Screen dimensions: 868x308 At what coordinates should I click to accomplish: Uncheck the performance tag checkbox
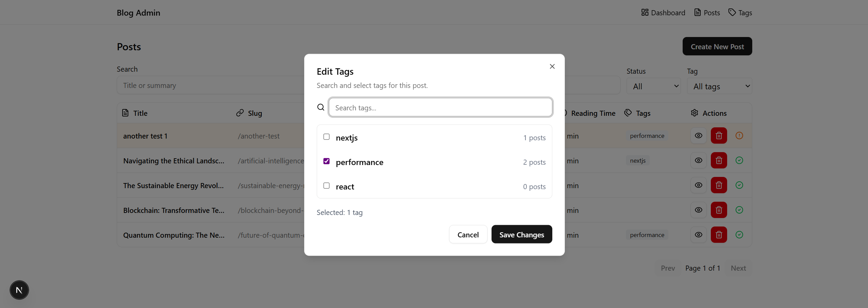326,161
